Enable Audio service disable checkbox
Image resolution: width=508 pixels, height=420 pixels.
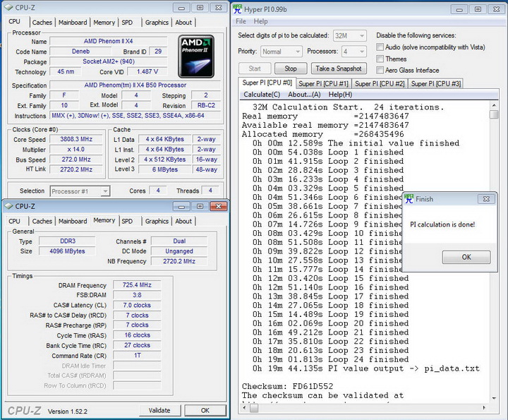(x=380, y=47)
